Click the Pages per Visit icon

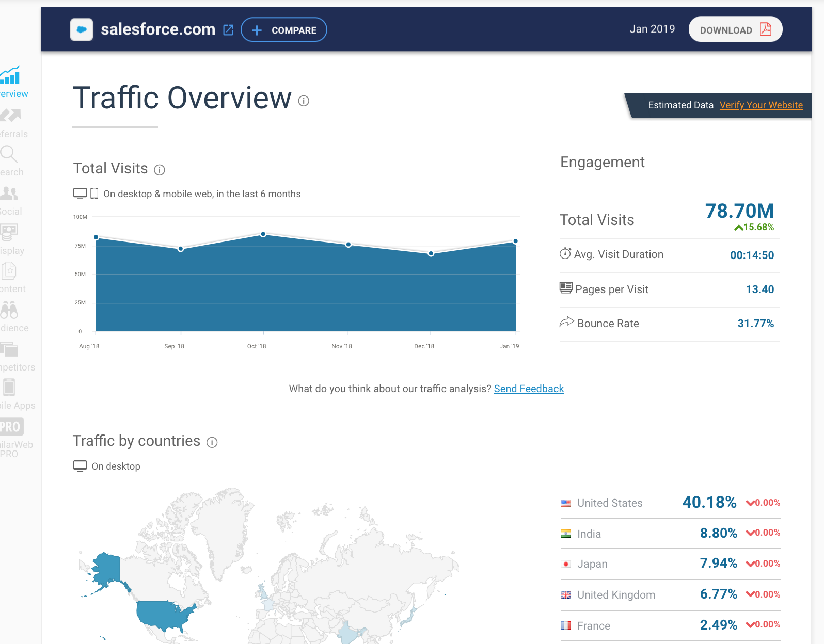(566, 288)
